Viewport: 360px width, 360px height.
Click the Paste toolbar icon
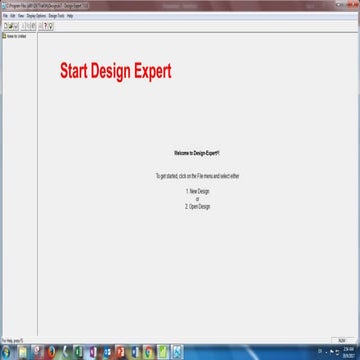click(33, 26)
